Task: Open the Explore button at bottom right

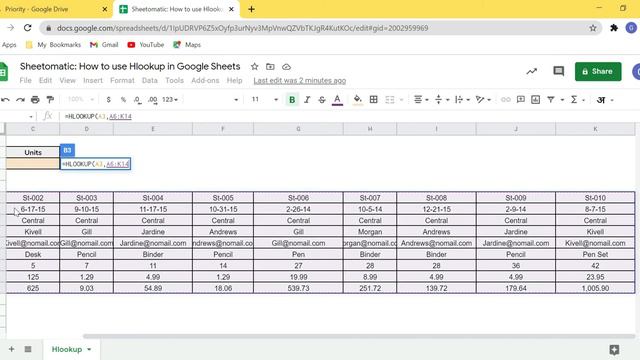Action: 614,349
